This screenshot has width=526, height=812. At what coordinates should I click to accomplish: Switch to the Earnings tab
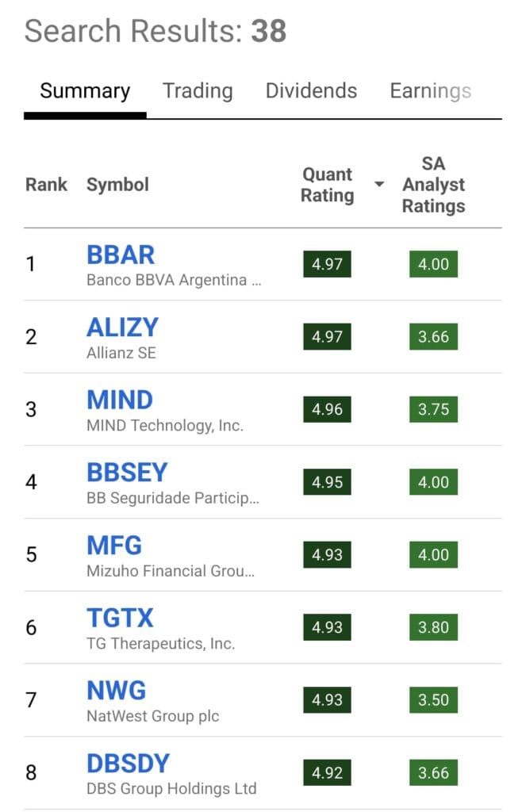coord(430,91)
